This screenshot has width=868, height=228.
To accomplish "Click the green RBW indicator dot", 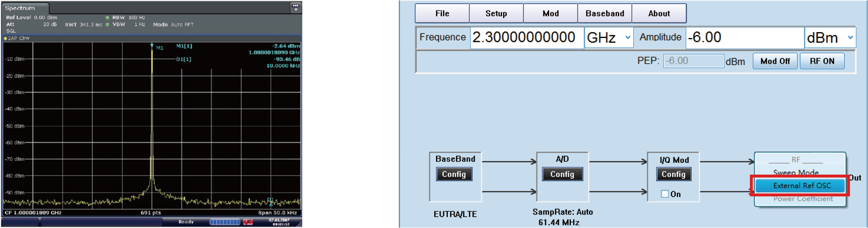I will coord(107,18).
